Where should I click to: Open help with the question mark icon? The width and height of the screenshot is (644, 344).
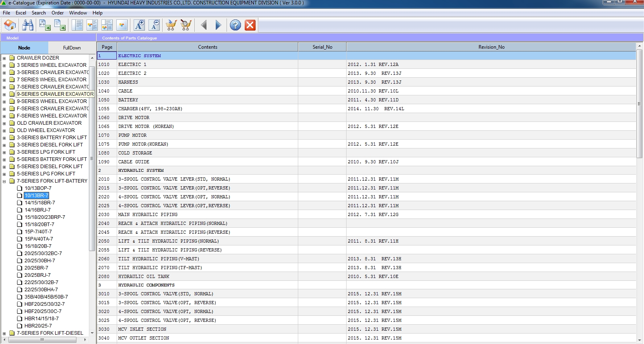[235, 25]
